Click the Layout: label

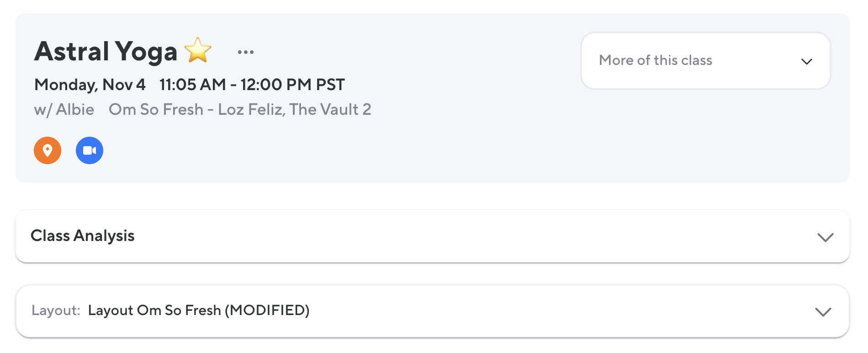(56, 310)
